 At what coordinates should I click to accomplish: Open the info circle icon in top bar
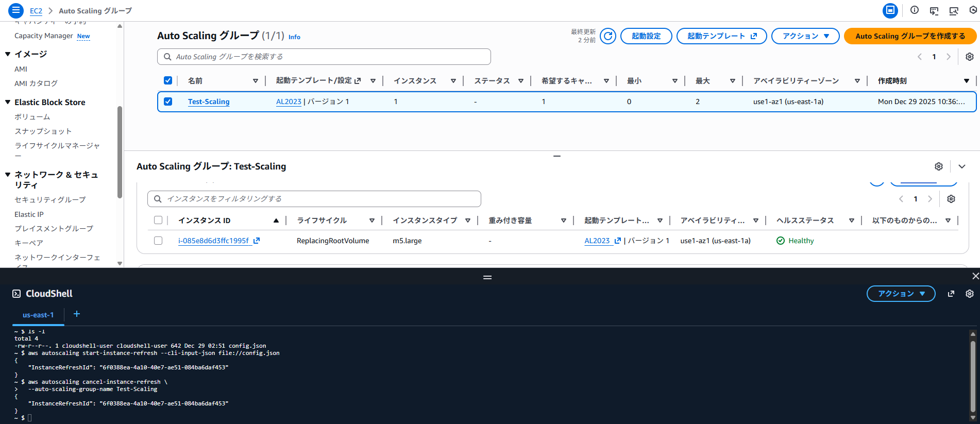[915, 10]
